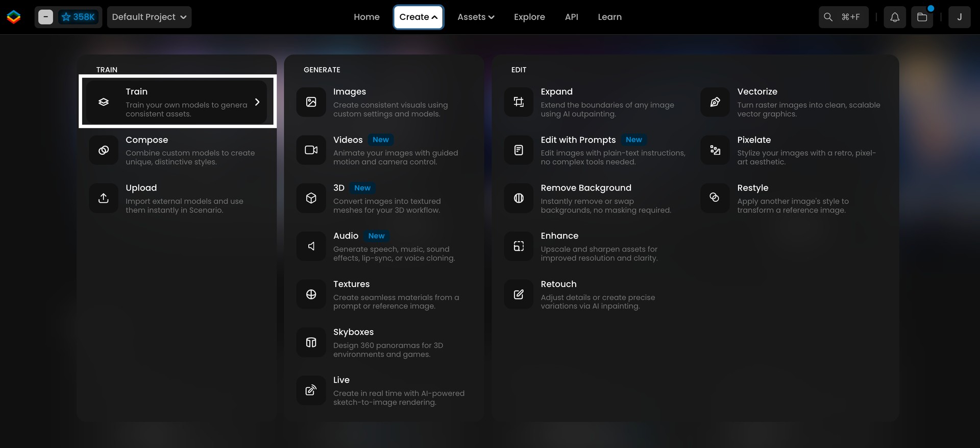
Task: Open the notifications bell icon
Action: point(894,17)
